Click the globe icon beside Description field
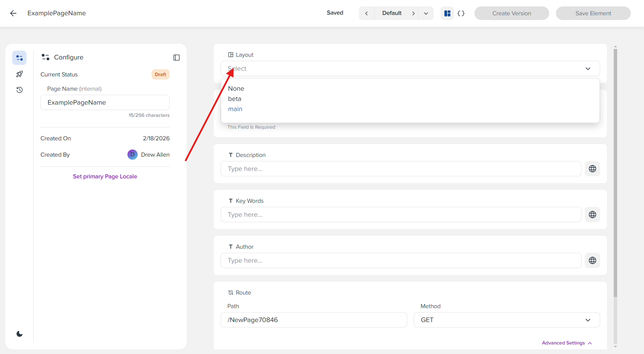 pyautogui.click(x=592, y=169)
